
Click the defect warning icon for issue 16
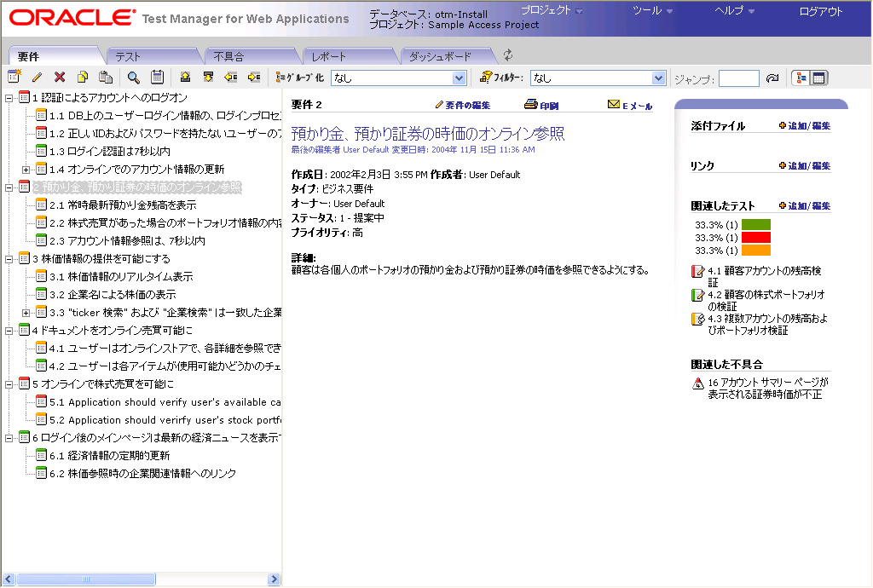698,383
